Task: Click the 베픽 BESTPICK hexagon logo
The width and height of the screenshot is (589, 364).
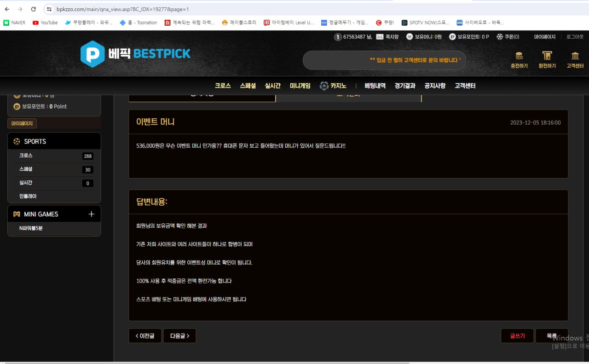Action: (x=92, y=54)
